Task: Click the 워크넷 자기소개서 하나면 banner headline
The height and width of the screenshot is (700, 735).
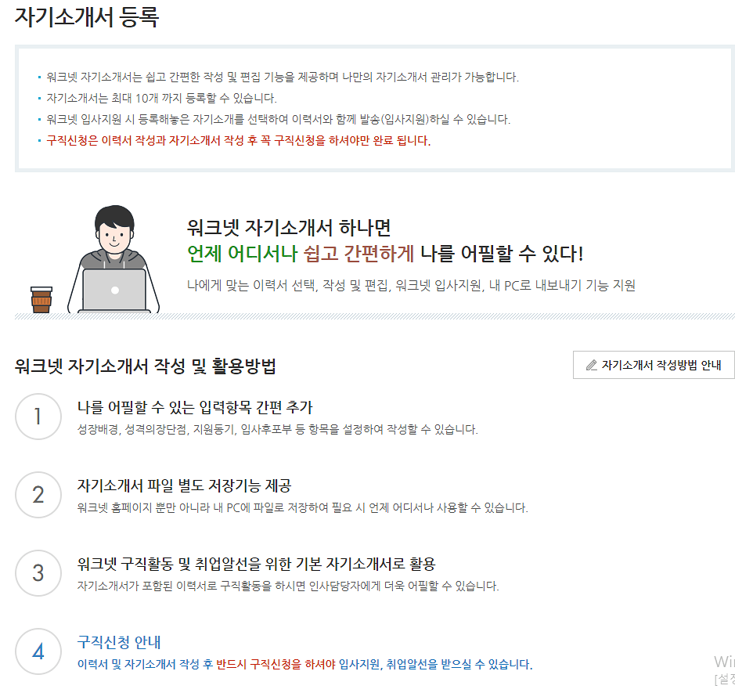Action: [x=289, y=228]
